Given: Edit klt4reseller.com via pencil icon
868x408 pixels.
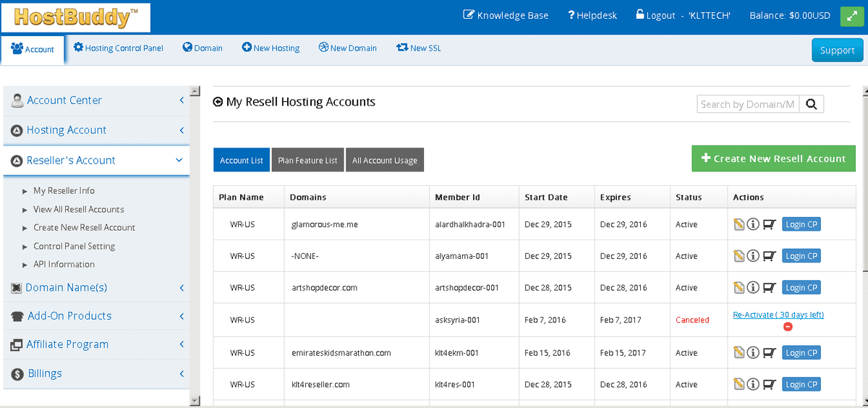Looking at the screenshot, I should tap(739, 385).
